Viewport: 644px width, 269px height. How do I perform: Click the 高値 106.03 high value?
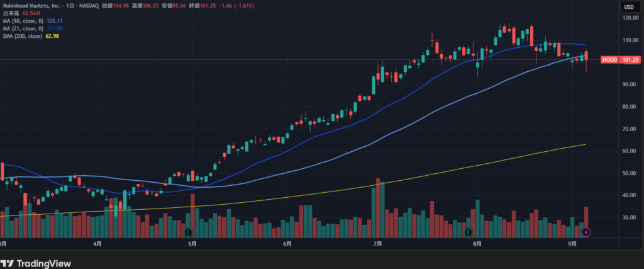tap(145, 6)
